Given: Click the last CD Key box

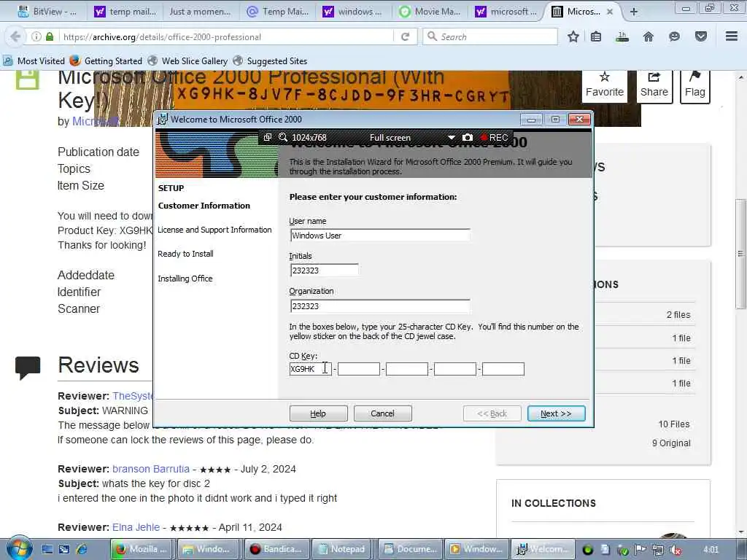Looking at the screenshot, I should (x=503, y=369).
